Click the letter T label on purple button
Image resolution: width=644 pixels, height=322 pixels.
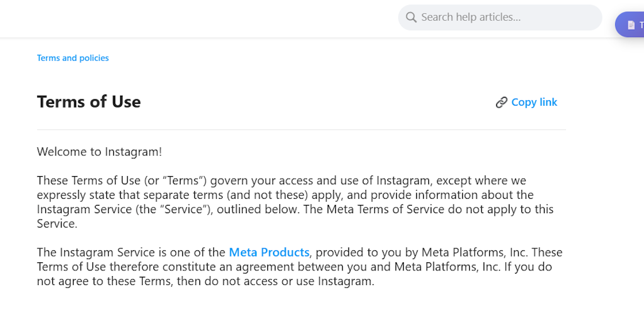[641, 25]
